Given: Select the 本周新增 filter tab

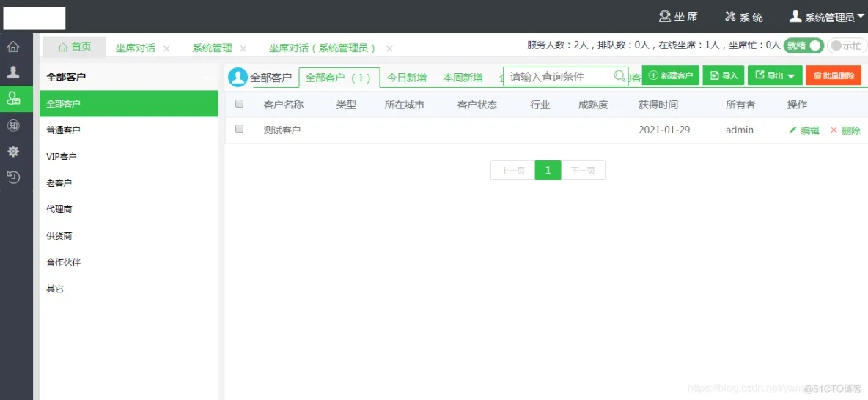Looking at the screenshot, I should [463, 78].
